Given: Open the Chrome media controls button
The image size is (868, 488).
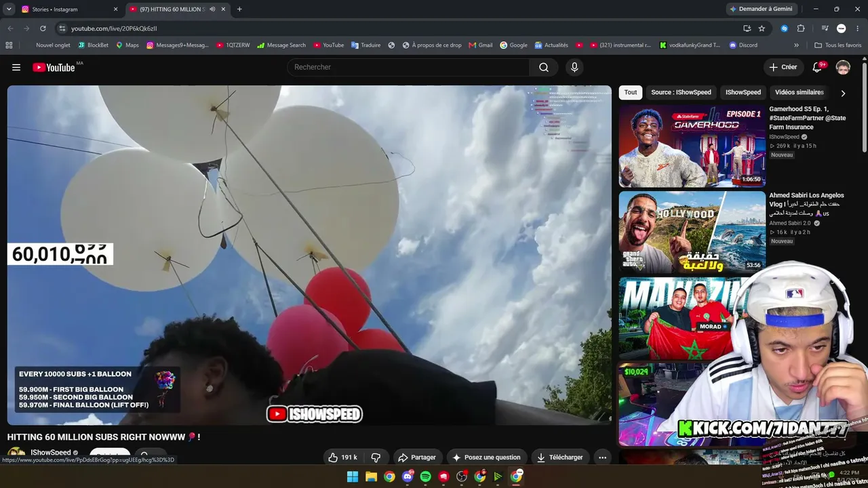Looking at the screenshot, I should coord(825,28).
